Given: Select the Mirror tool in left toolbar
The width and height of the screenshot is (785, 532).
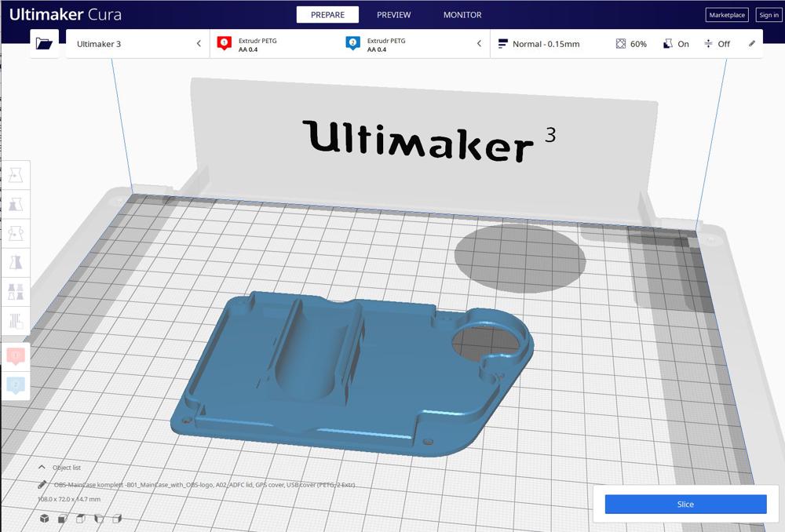Looking at the screenshot, I should pos(16,262).
